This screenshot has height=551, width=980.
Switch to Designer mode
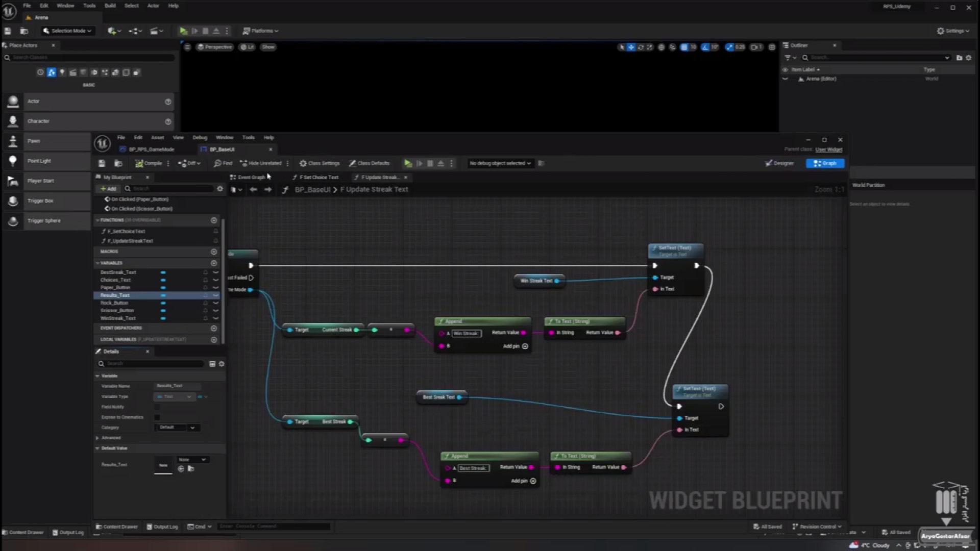(779, 163)
